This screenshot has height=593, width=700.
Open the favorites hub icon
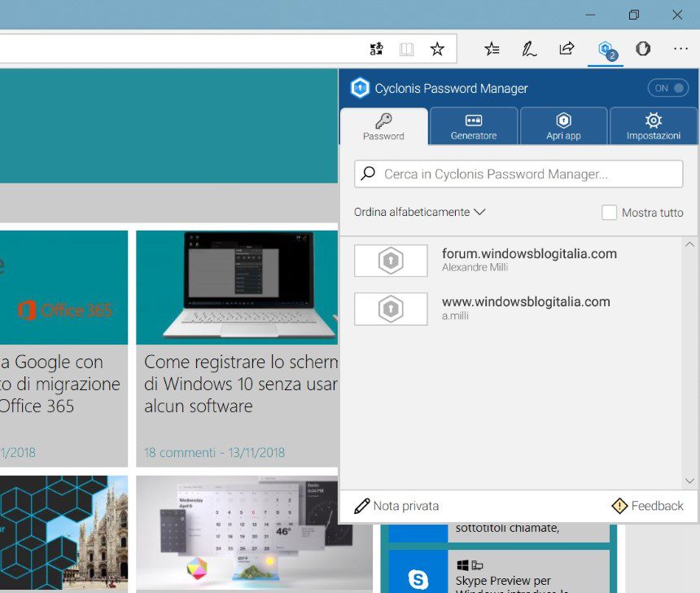(492, 49)
